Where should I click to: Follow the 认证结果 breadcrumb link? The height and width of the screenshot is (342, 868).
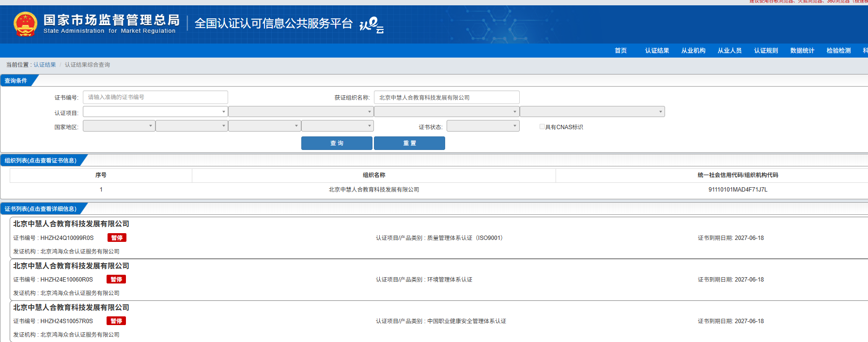click(45, 65)
